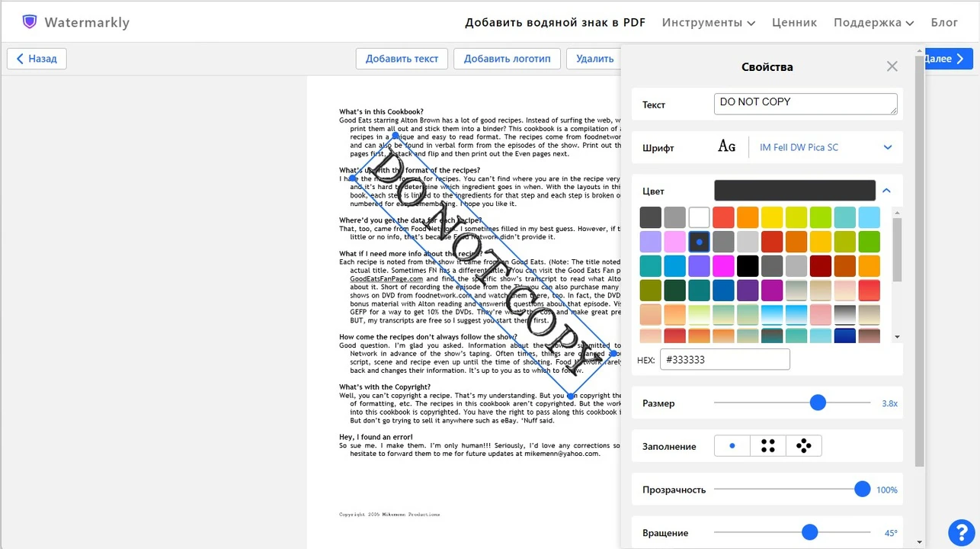Pick the olive green color swatch
Viewport: 980px width, 549px height.
coord(650,291)
